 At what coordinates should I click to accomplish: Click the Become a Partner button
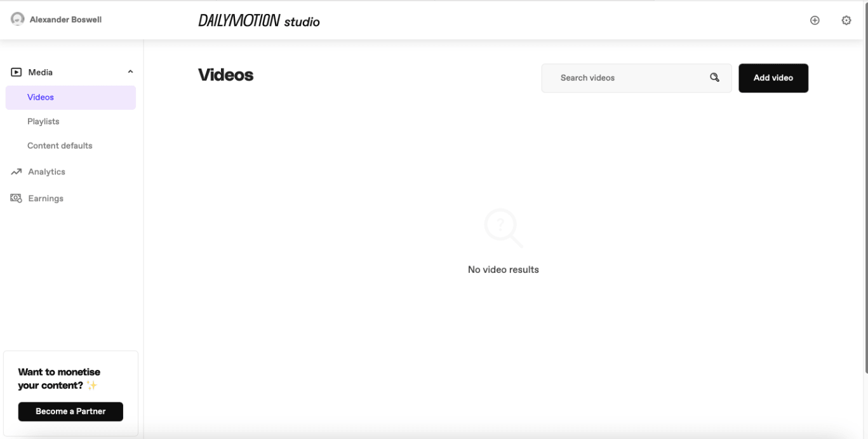(70, 412)
